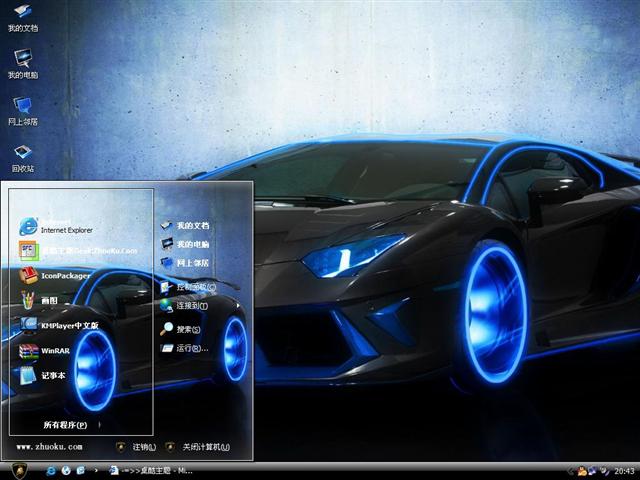Click the Internet Explorer 'e' icon in start menu
Image resolution: width=640 pixels, height=480 pixels.
coord(28,227)
